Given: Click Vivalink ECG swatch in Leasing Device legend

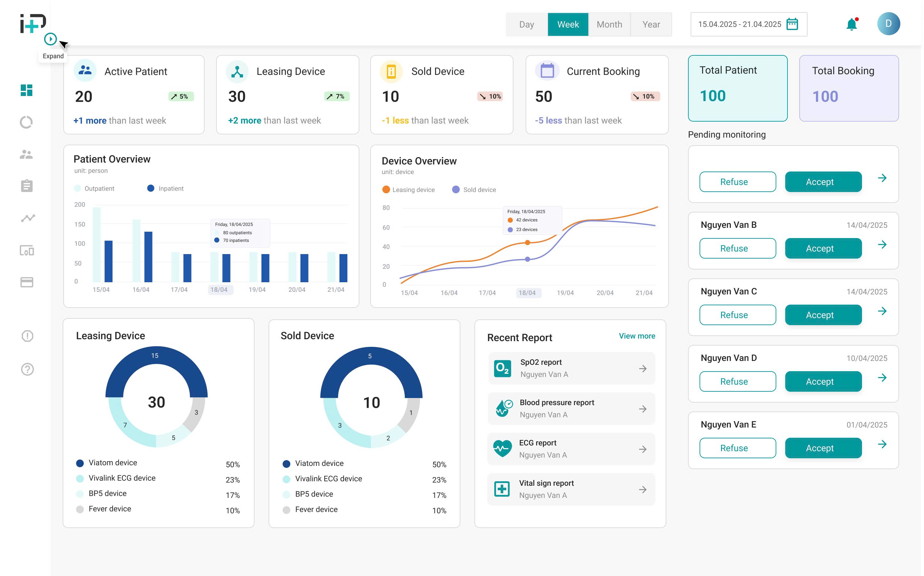Looking at the screenshot, I should [x=80, y=478].
